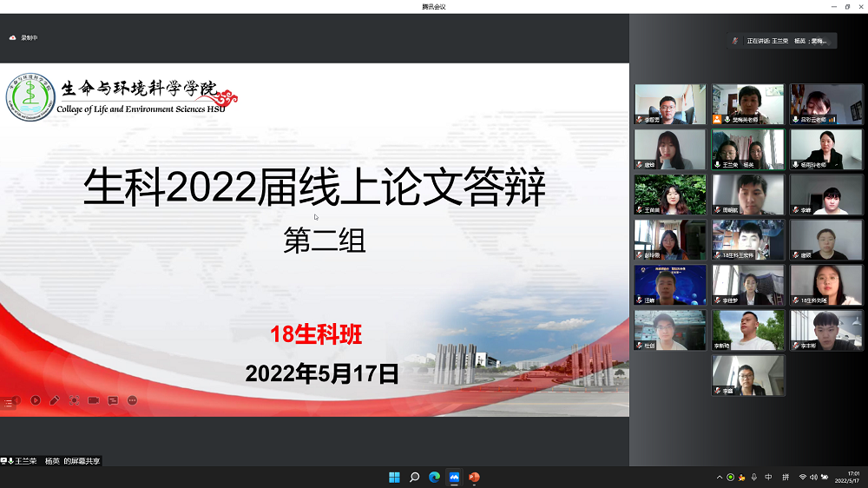Click the 正在讲话 speaking indicator bar

point(783,41)
